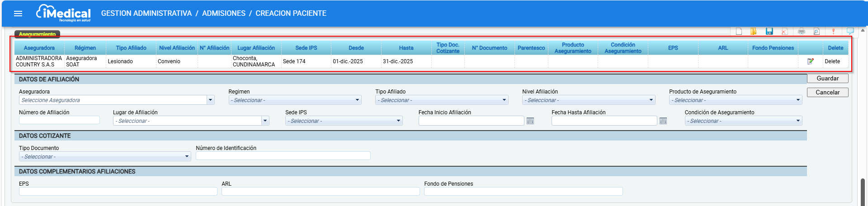Click the Número de Identificación input field
This screenshot has width=868, height=206.
click(283, 156)
